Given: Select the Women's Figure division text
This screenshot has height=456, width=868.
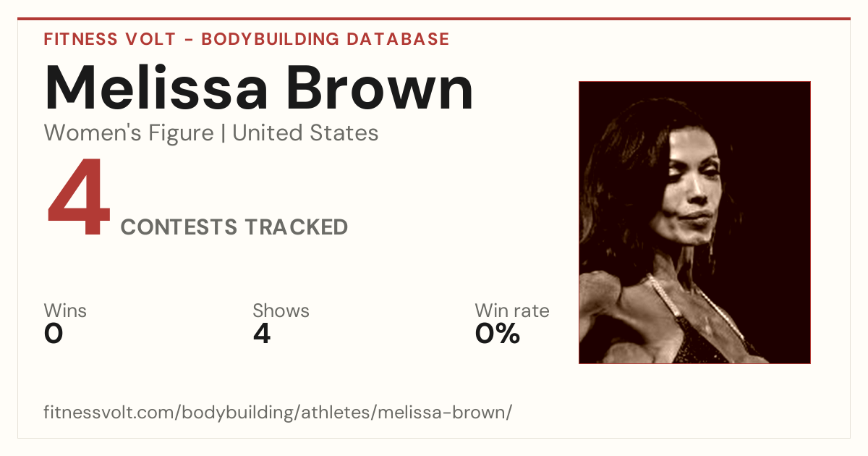Looking at the screenshot, I should tap(129, 133).
